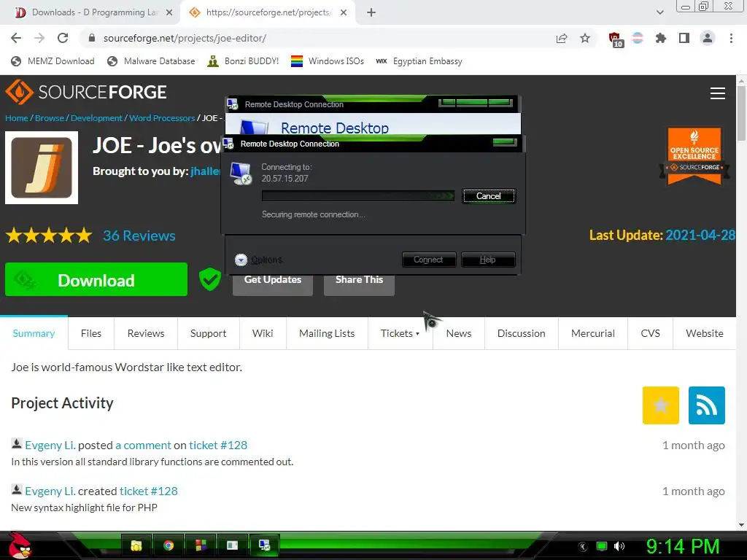Open the 36 Reviews link
Viewport: 747px width, 560px height.
tap(139, 236)
